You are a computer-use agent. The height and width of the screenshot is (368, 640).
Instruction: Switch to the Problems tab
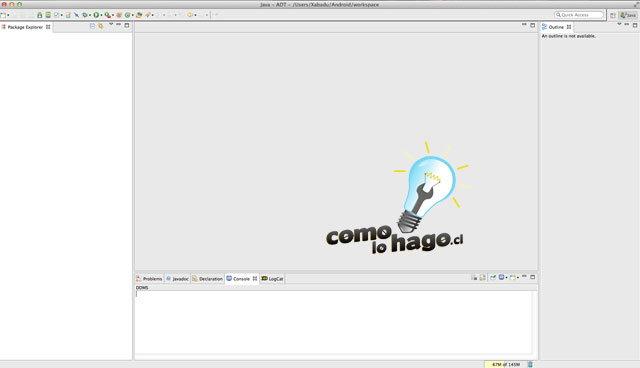149,279
